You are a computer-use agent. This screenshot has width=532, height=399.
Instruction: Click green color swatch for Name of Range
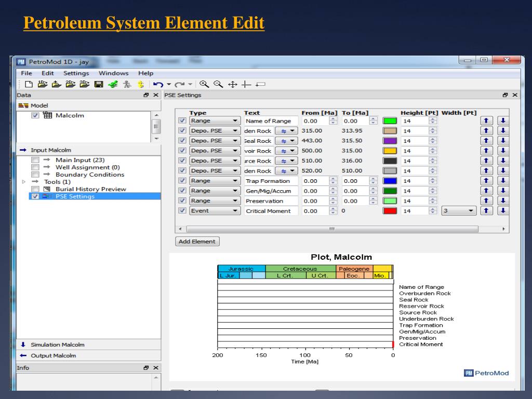point(390,121)
